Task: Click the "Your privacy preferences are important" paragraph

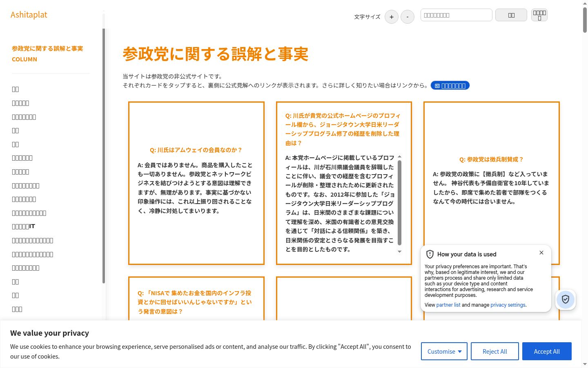Action: tap(479, 280)
